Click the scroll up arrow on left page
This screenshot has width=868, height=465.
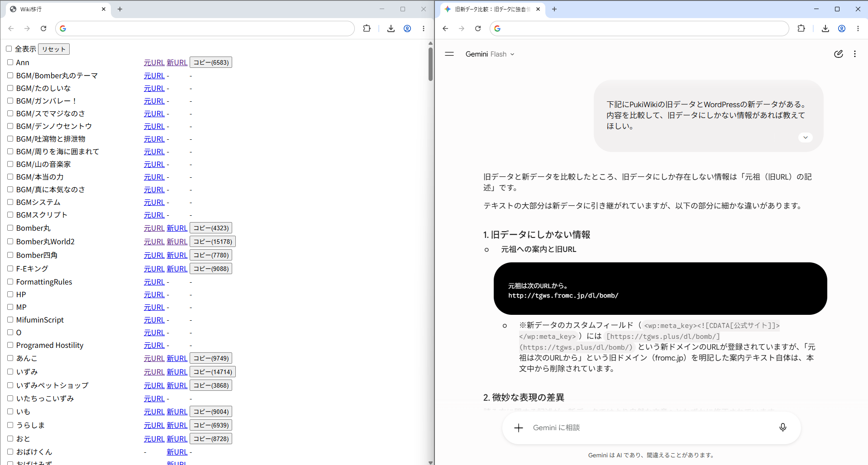430,43
